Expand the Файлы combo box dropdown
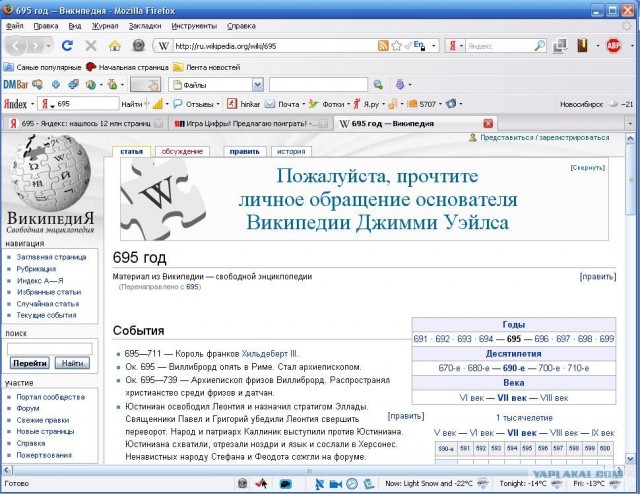 pyautogui.click(x=258, y=85)
